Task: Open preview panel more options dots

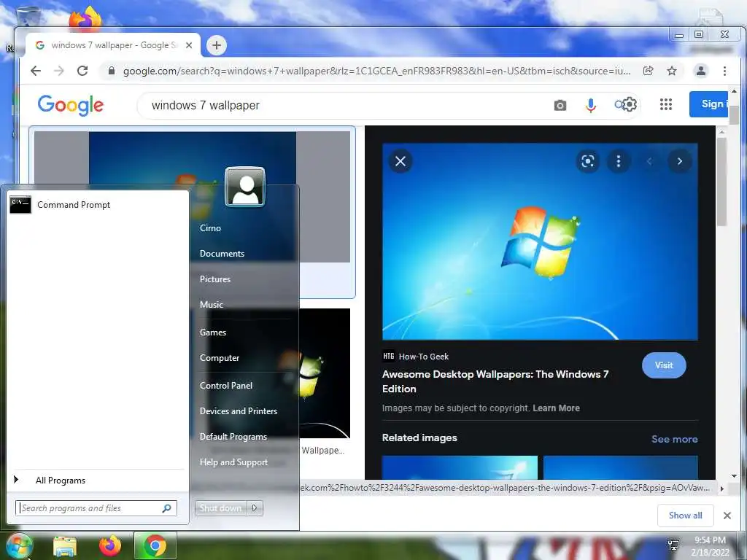Action: point(619,161)
